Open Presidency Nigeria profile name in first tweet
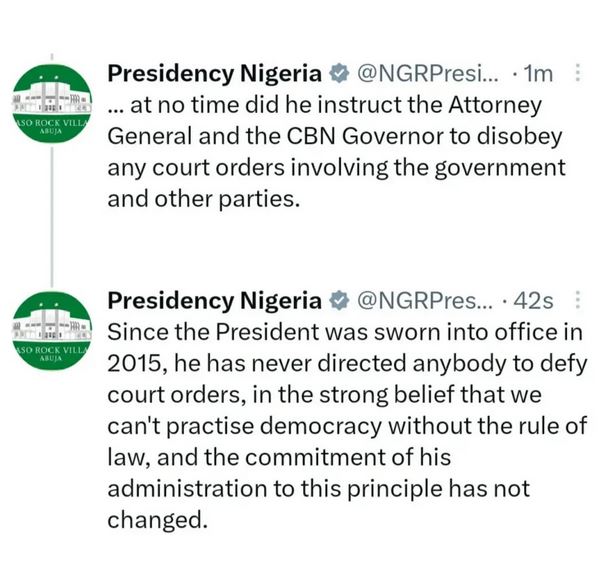The height and width of the screenshot is (585, 601). coord(214,74)
